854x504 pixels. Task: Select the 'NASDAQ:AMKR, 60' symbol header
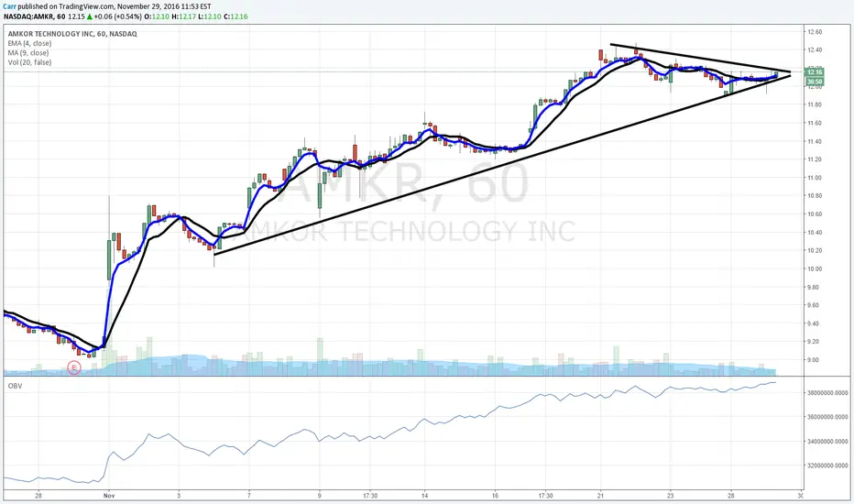[x=34, y=16]
